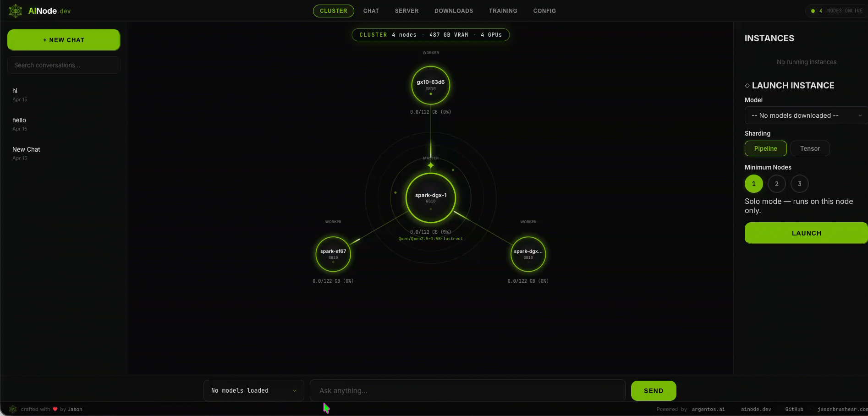Click the Ask anything input field

(468, 390)
